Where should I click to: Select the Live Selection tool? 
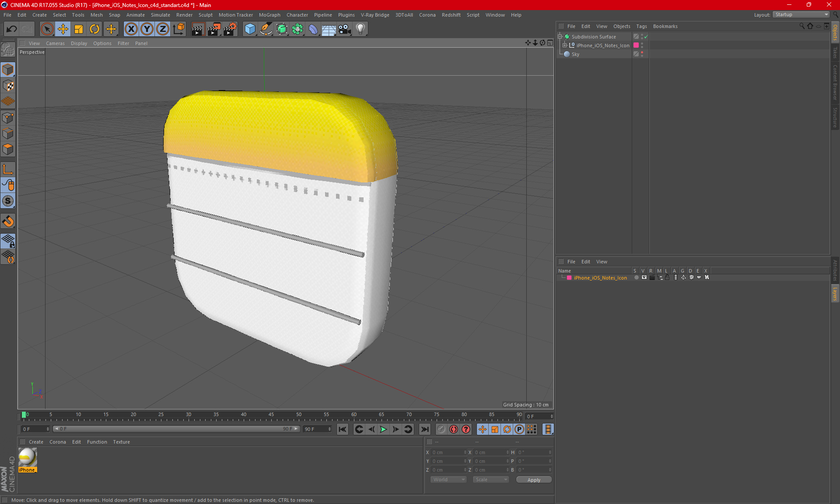point(47,29)
